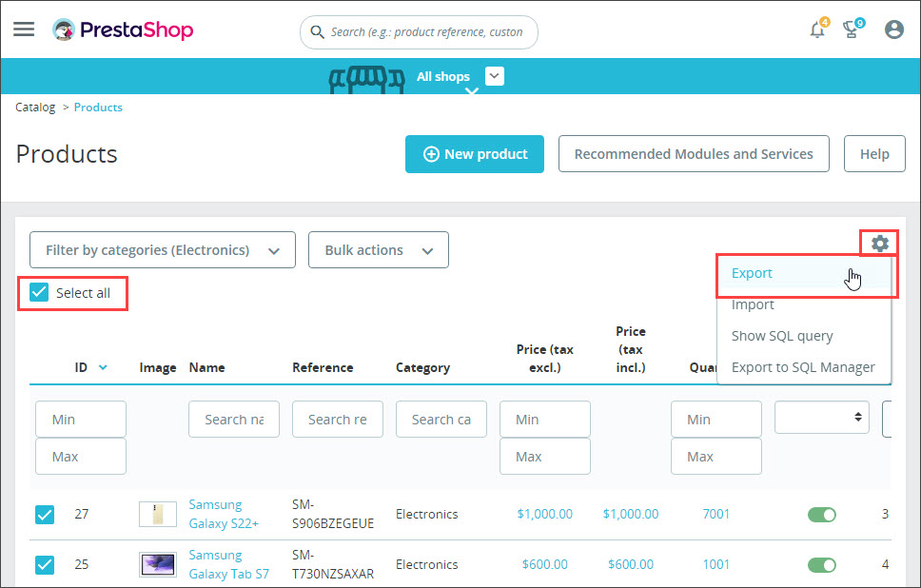
Task: Open the Products breadcrumb link
Action: pos(98,108)
